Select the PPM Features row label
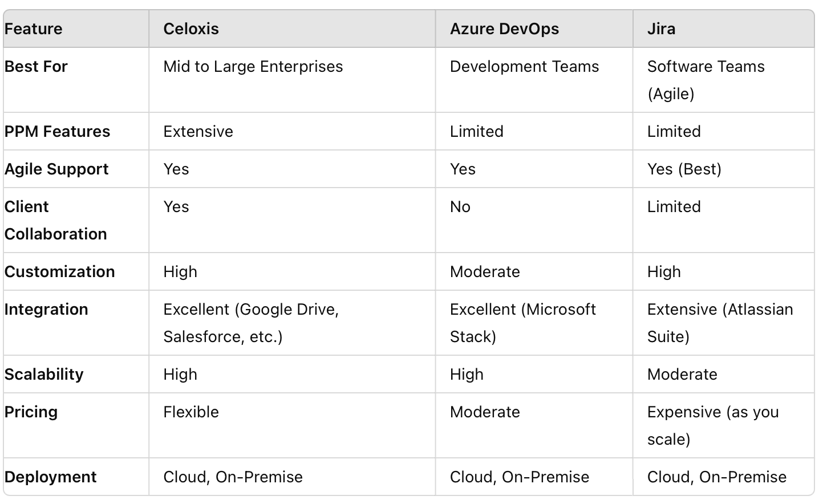Viewport: 819px width, 504px height. click(57, 132)
